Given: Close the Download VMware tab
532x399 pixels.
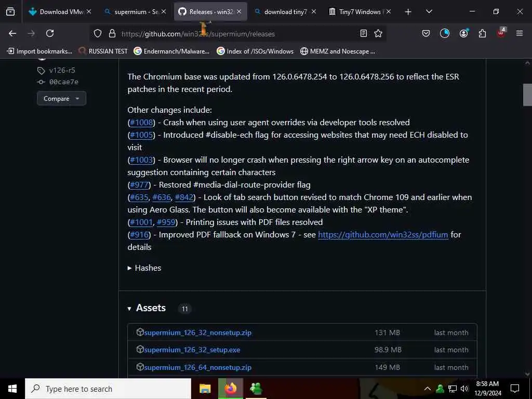Looking at the screenshot, I should click(89, 12).
